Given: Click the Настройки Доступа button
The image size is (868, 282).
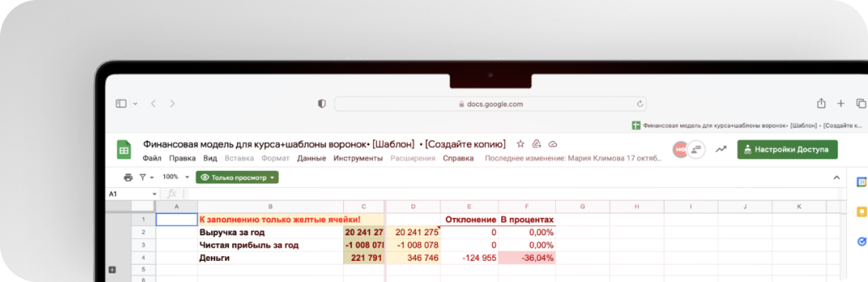Looking at the screenshot, I should tap(787, 150).
